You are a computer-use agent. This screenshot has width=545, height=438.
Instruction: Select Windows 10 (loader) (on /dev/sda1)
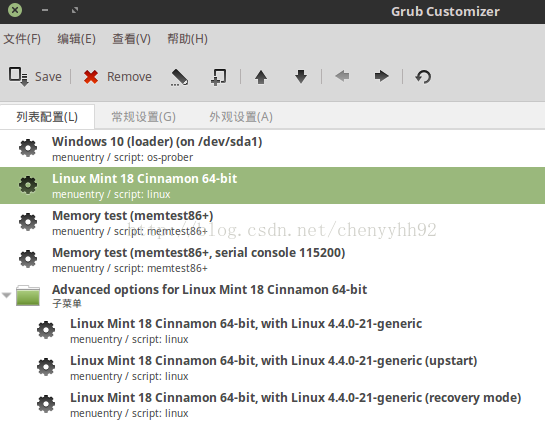coord(272,149)
